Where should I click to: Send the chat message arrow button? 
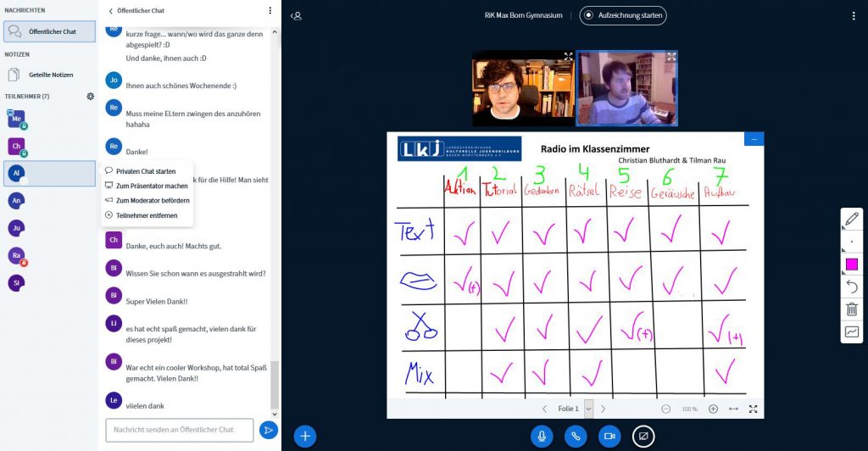click(x=269, y=430)
